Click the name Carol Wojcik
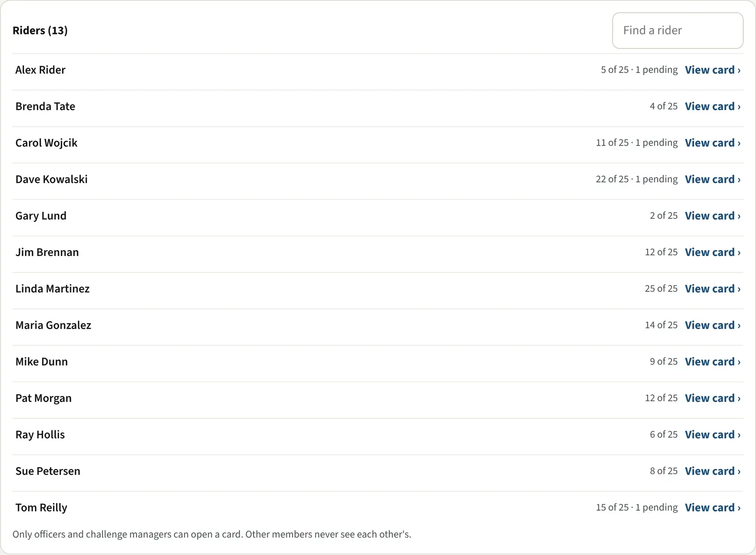 coord(46,143)
